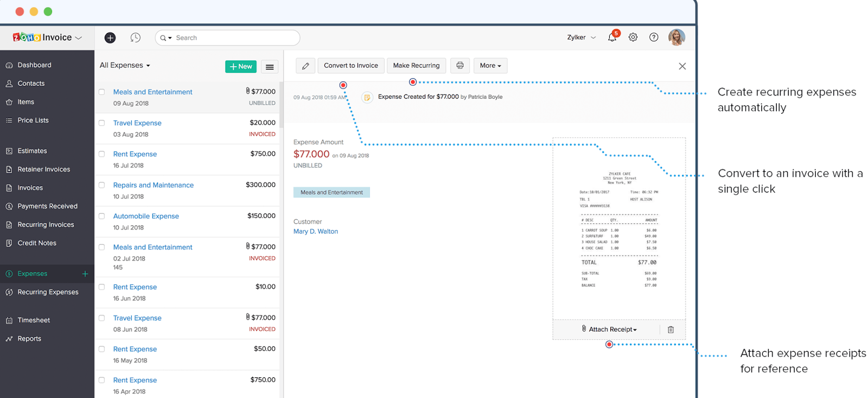Click Make Recurring button

click(416, 66)
